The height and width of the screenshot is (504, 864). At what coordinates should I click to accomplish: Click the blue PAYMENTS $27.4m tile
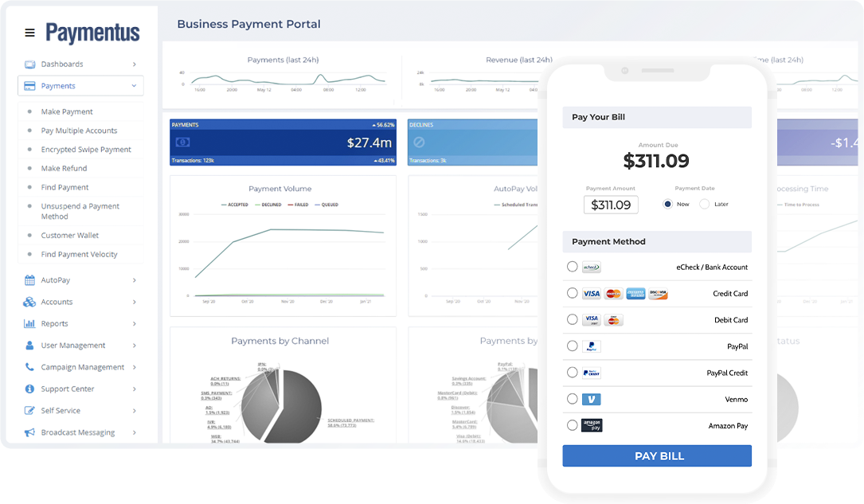tap(283, 143)
